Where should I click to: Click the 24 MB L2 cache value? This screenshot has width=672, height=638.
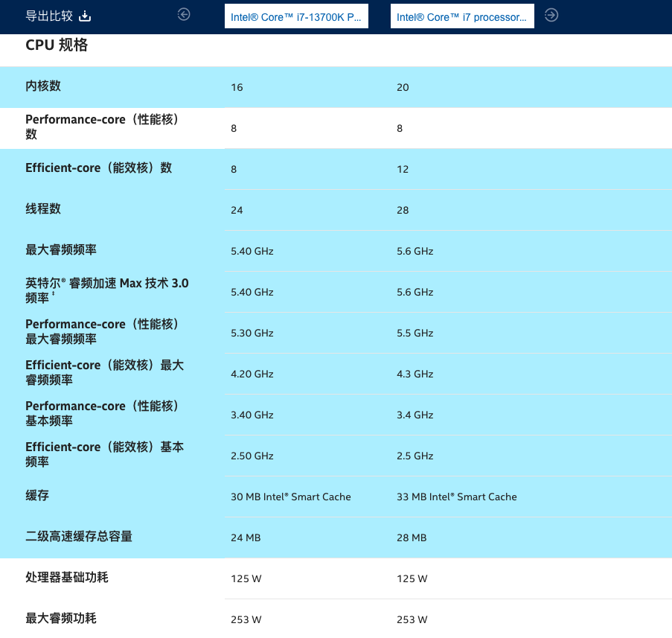(x=246, y=537)
